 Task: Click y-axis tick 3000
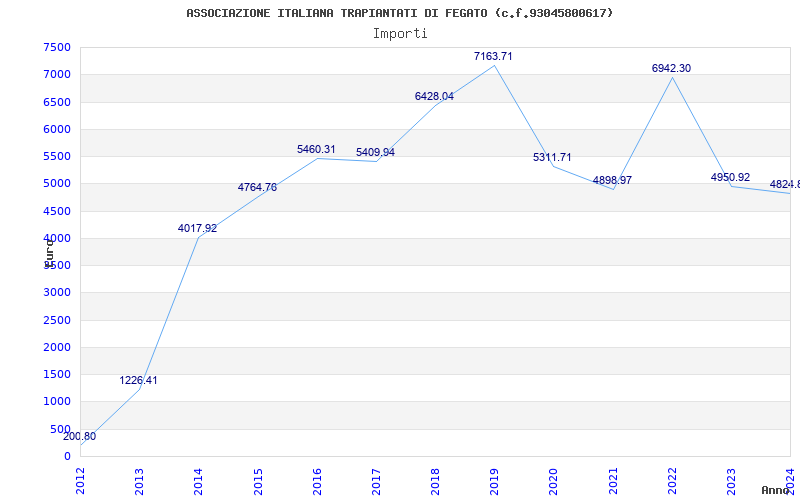[57, 293]
